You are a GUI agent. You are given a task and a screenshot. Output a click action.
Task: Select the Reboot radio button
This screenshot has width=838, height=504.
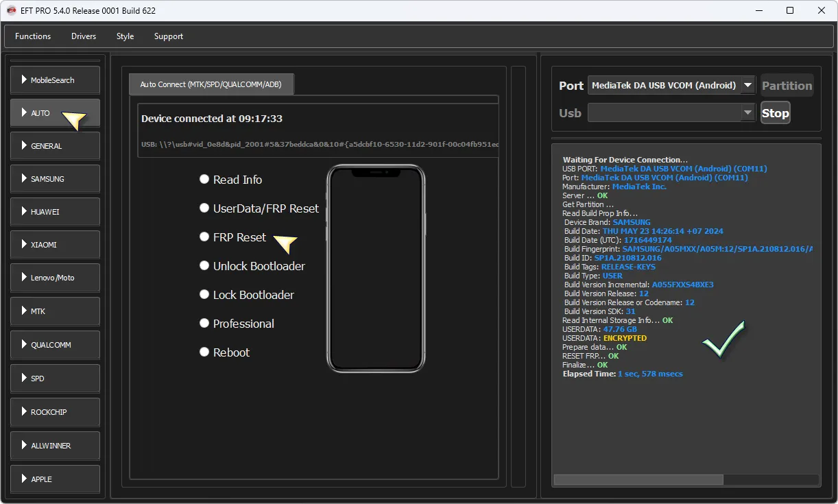204,352
